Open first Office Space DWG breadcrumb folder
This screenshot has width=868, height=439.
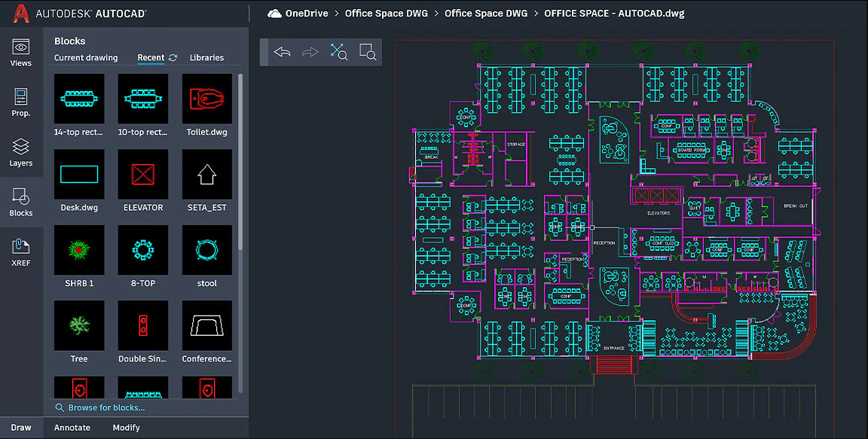pos(387,14)
